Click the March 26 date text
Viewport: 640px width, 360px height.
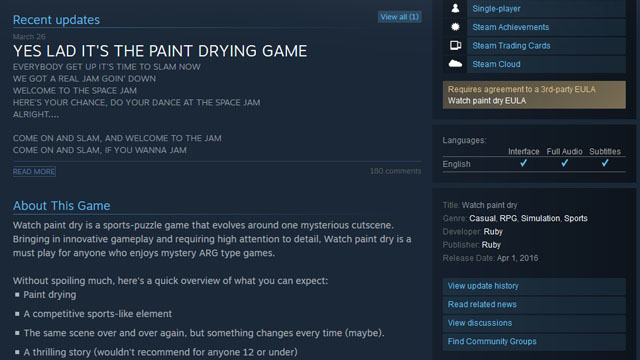29,37
